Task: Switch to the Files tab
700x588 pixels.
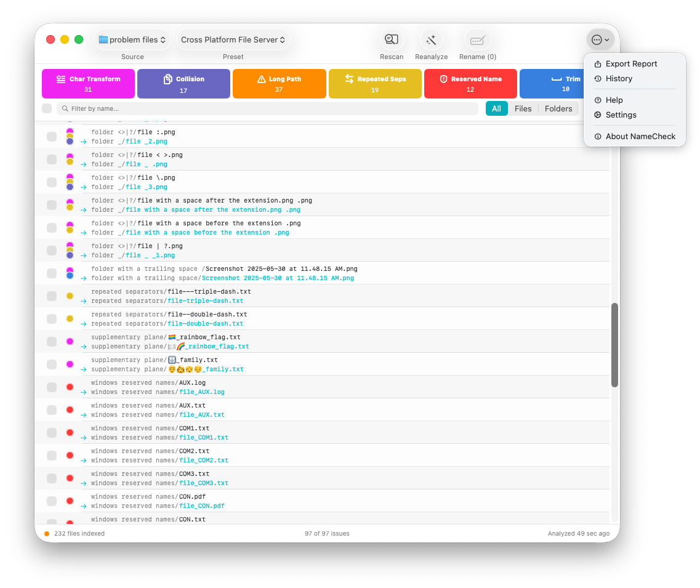Action: pos(523,108)
